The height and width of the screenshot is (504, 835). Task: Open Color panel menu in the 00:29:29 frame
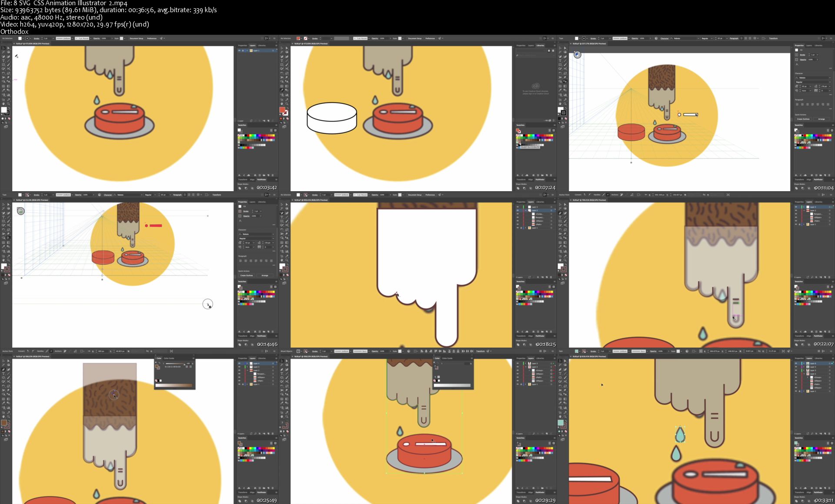tap(471, 358)
